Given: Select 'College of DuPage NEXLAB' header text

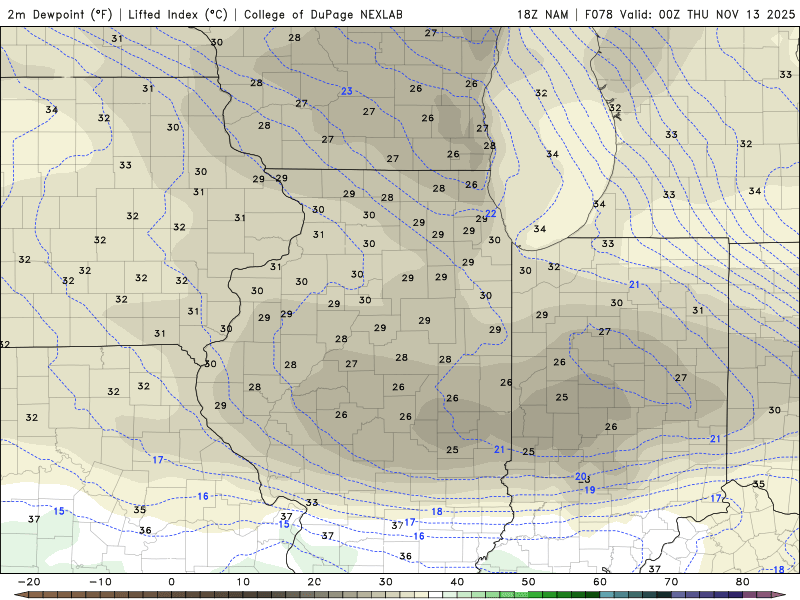Looking at the screenshot, I should click(323, 14).
